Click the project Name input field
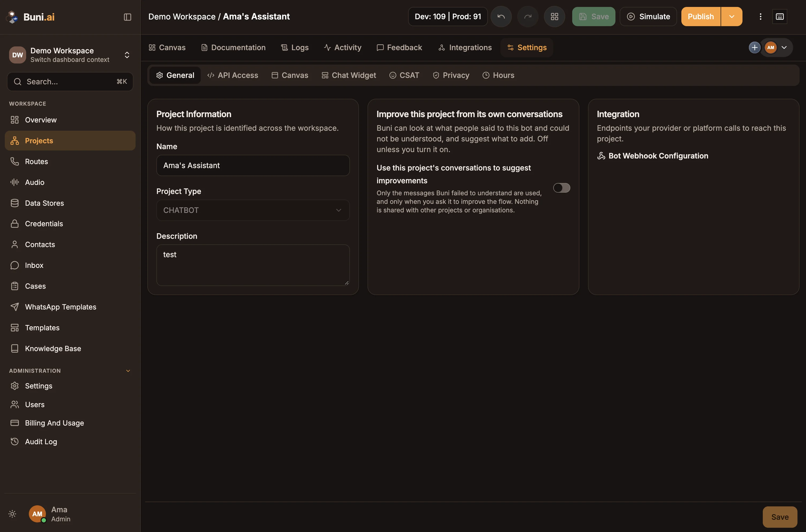Image resolution: width=806 pixels, height=532 pixels. (253, 166)
